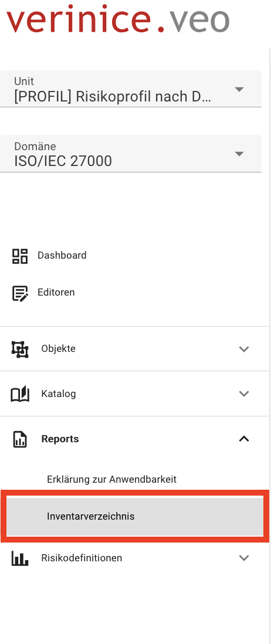The height and width of the screenshot is (644, 271).
Task: Click the Risikodefinitionen bar chart icon
Action: [x=20, y=558]
